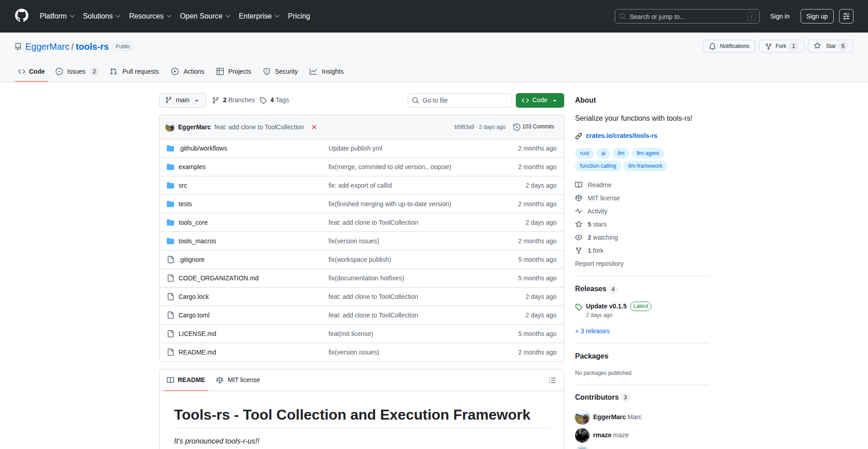
Task: Open the README outline list icon
Action: (552, 380)
